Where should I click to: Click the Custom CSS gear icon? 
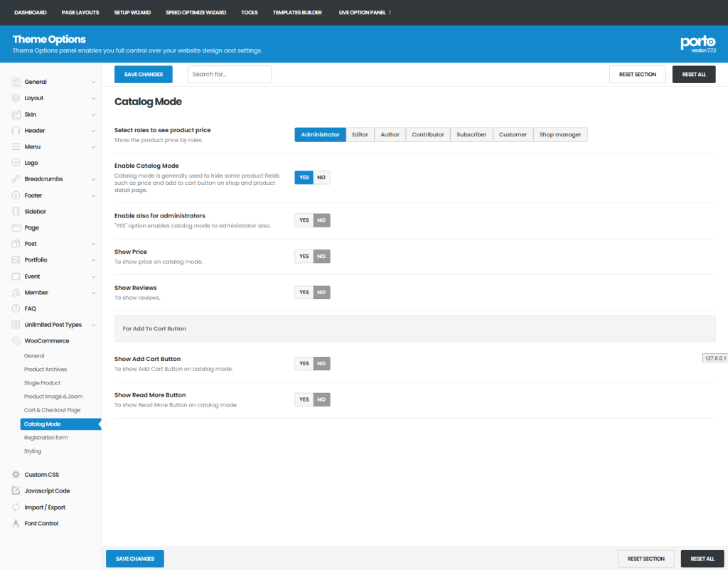(x=16, y=475)
